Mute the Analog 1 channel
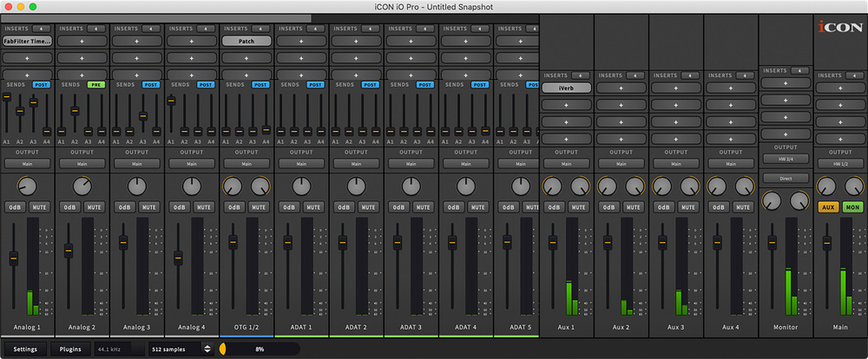The width and height of the screenshot is (868, 359). (x=39, y=207)
